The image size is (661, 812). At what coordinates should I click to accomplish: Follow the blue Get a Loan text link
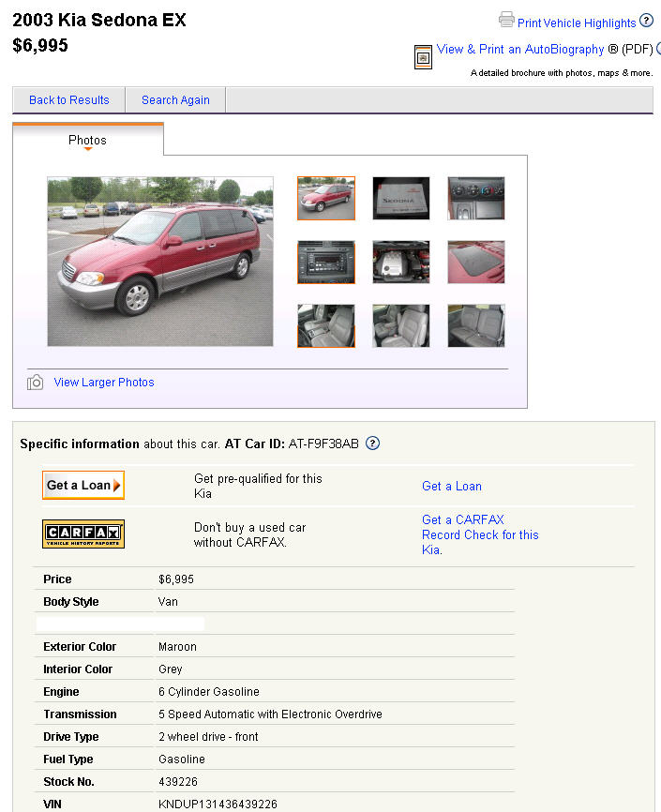pos(452,487)
